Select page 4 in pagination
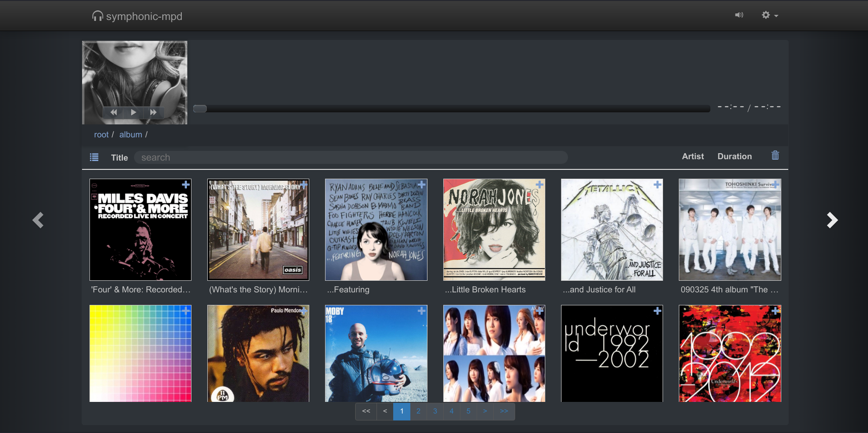868x433 pixels. [x=452, y=411]
